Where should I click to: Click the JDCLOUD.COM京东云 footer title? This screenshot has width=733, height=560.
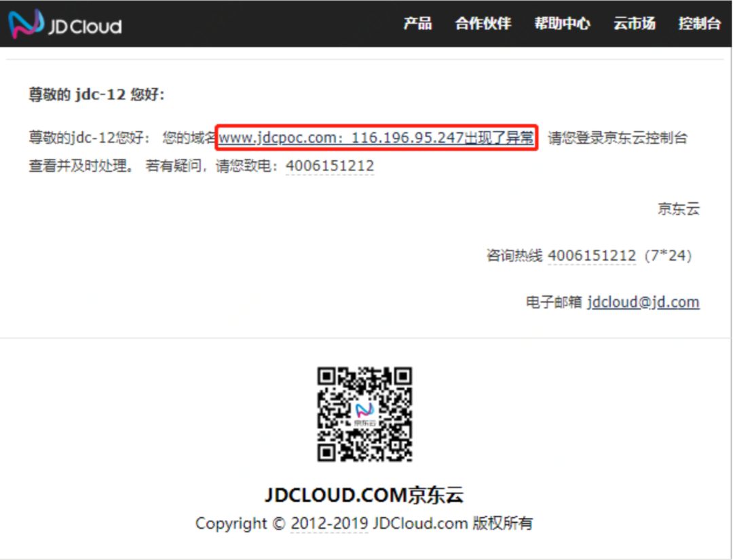364,495
